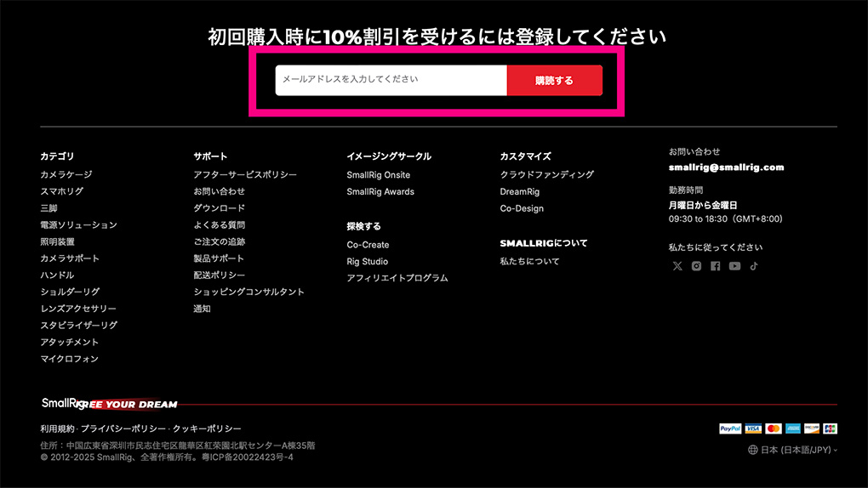Click the Mastercard payment icon
This screenshot has height=488, width=868.
point(774,428)
